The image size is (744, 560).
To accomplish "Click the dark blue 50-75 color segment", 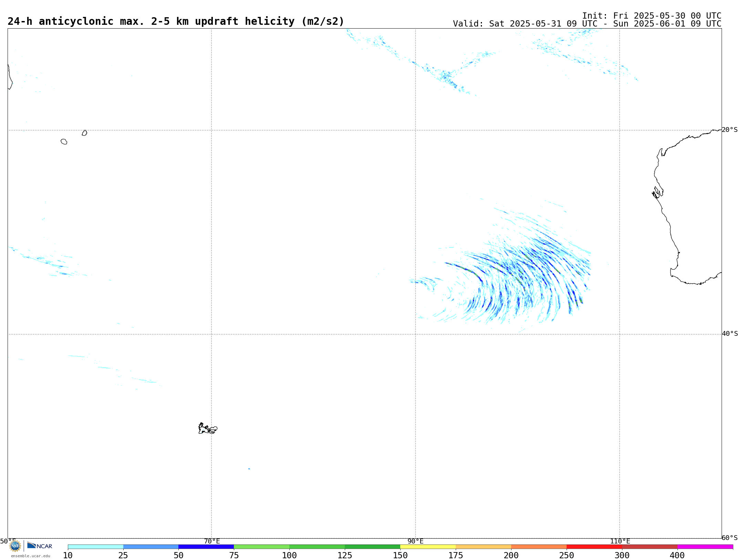I will coord(206,547).
